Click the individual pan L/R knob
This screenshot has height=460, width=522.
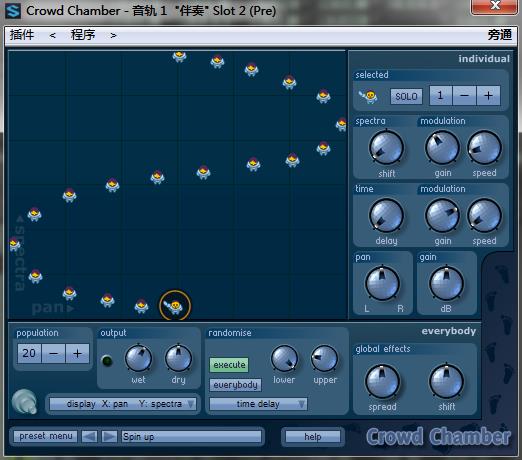click(382, 283)
